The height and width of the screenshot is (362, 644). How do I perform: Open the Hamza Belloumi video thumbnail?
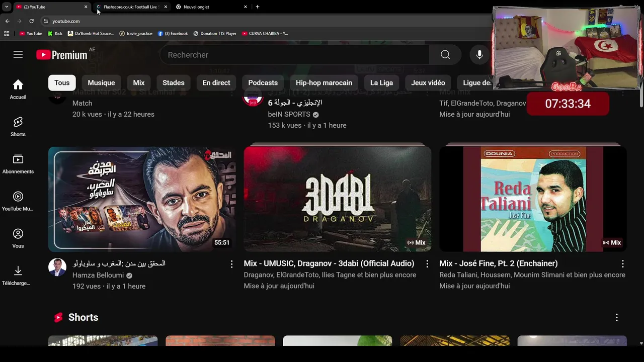(142, 199)
